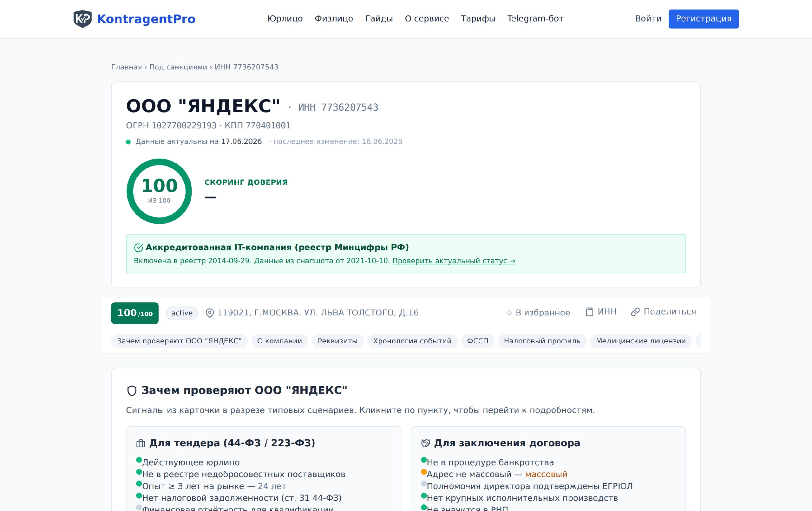Click Нет крупных исполнительных производств item
This screenshot has height=511, width=812.
(x=522, y=498)
